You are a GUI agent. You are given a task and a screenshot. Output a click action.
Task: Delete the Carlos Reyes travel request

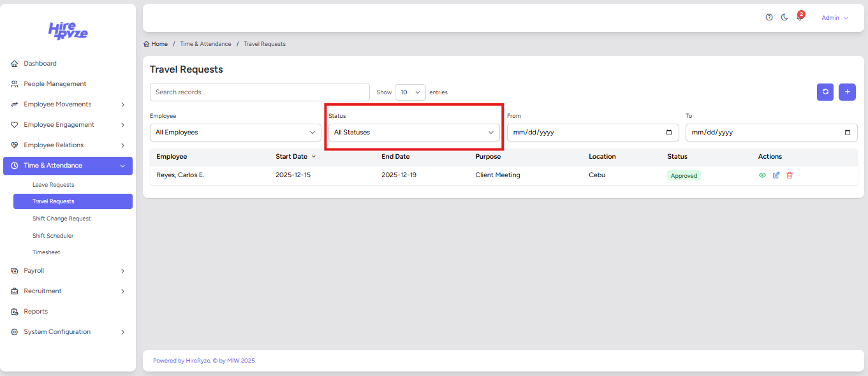[790, 175]
